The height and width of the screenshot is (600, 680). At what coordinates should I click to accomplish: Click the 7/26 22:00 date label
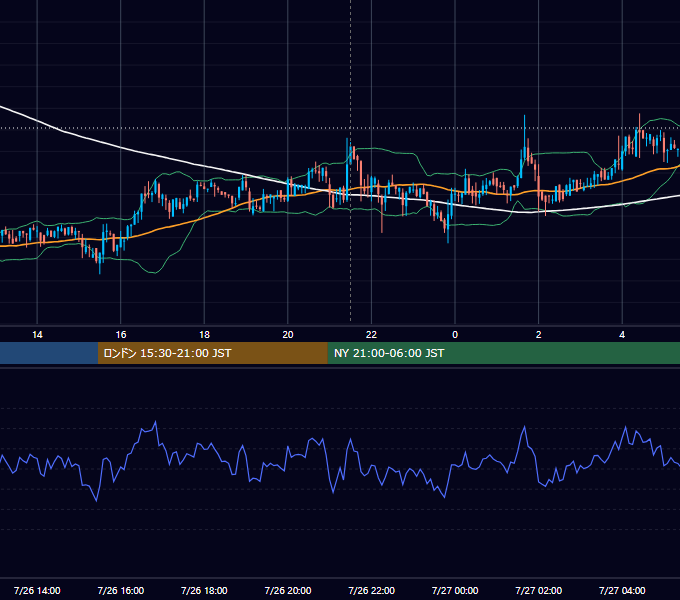click(x=371, y=590)
